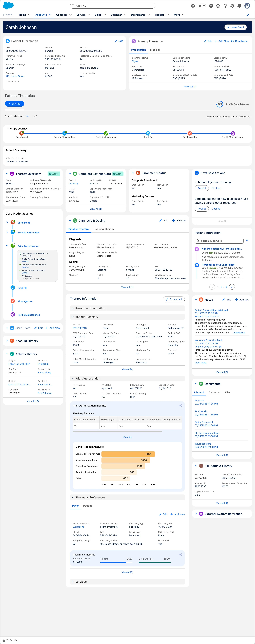
Task: Click the Next Best Actions list icon
Action: pos(197,173)
